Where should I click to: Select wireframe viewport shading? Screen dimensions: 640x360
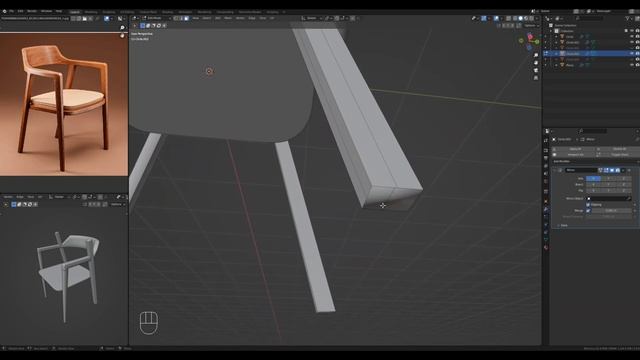(x=515, y=18)
